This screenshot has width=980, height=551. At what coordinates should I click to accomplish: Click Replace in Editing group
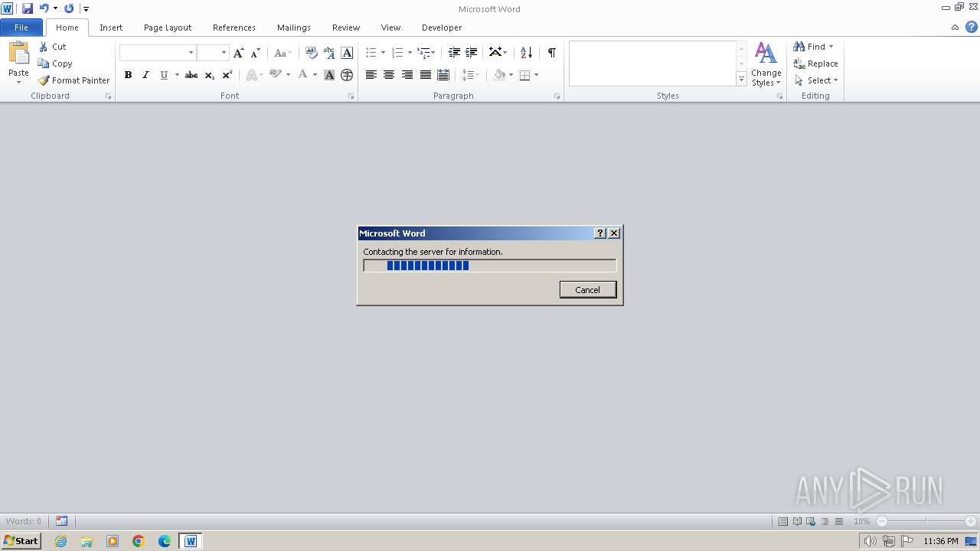[816, 64]
